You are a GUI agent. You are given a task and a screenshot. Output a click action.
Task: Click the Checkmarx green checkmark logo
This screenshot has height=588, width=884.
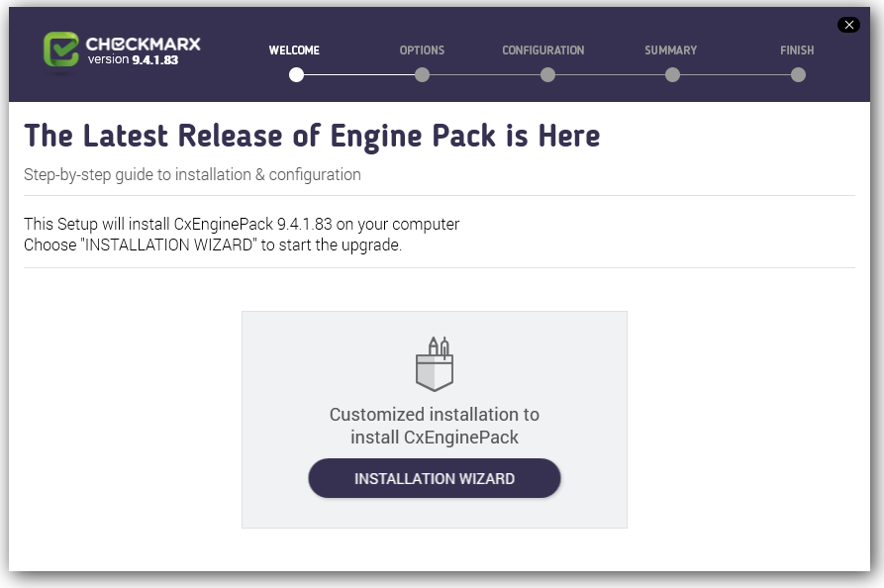61,49
